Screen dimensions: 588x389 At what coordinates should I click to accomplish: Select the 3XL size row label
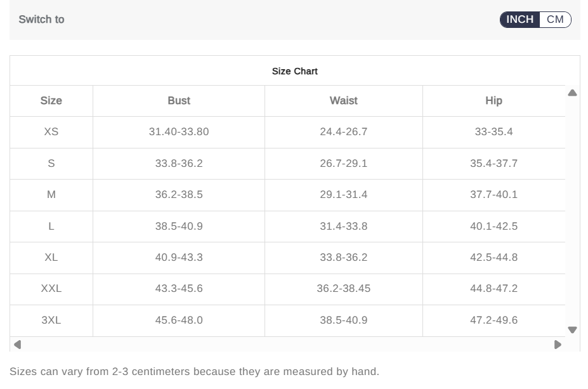point(51,320)
